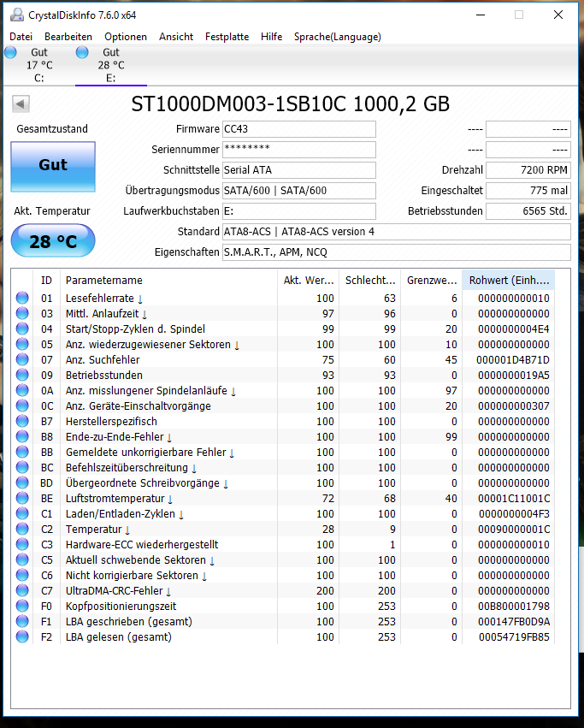Click the Firmware field CC43
The width and height of the screenshot is (584, 728).
tap(299, 129)
